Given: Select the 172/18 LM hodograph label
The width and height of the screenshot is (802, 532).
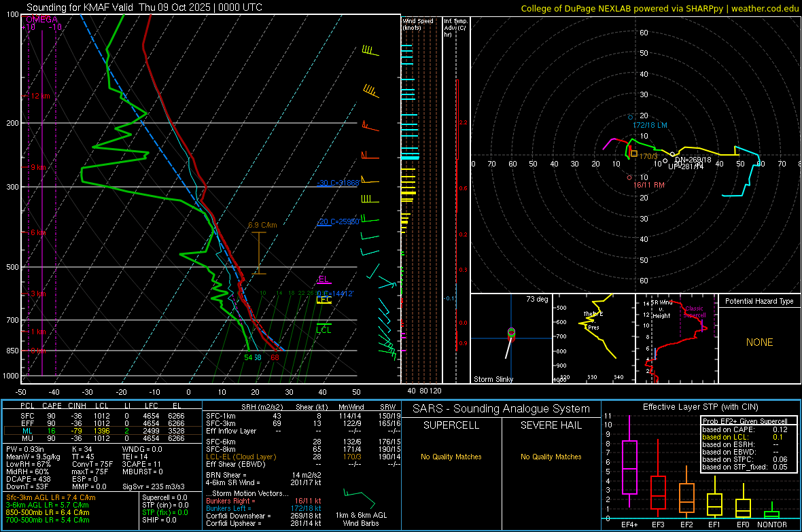Looking at the screenshot, I should 650,125.
